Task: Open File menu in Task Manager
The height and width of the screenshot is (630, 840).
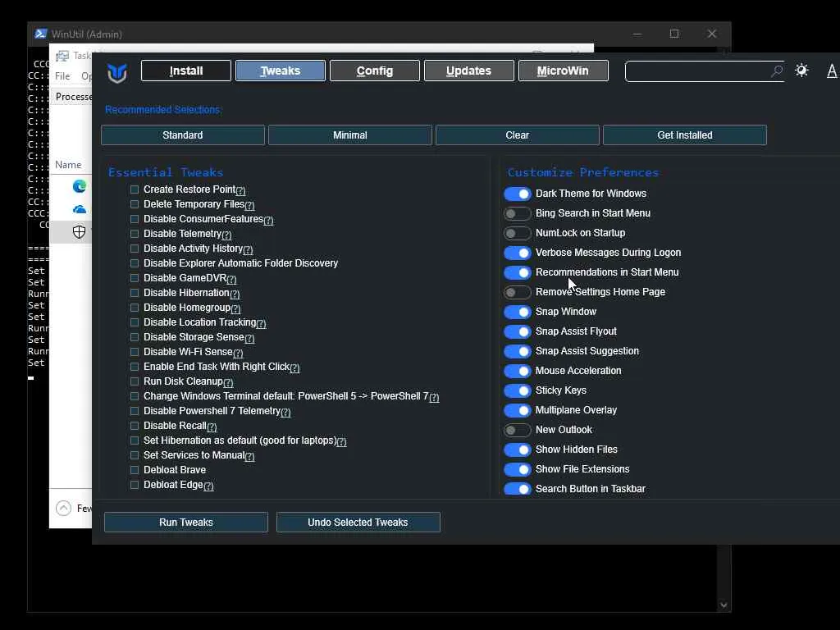Action: (x=62, y=76)
